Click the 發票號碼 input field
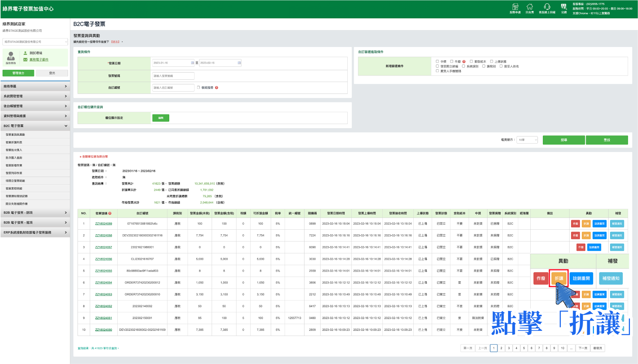The height and width of the screenshot is (364, 638). [x=173, y=76]
